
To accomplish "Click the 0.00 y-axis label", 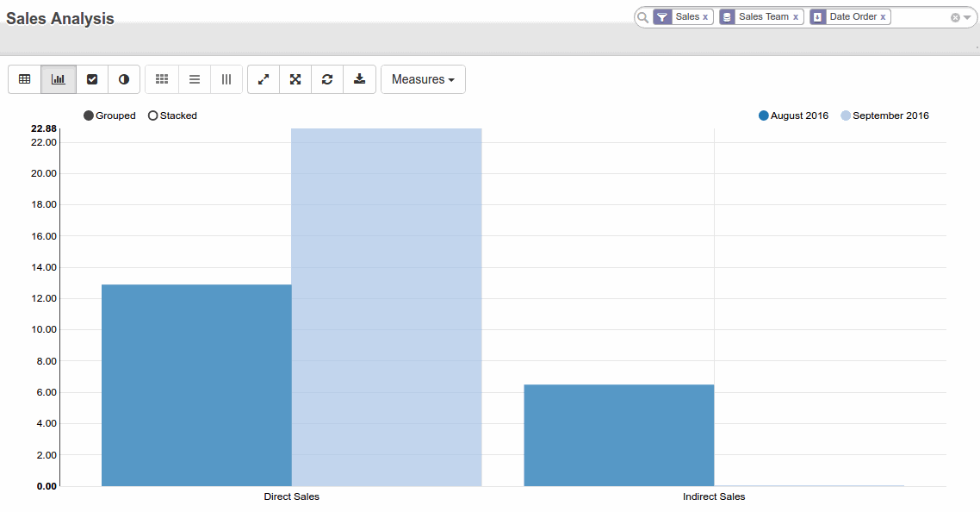I will [x=47, y=486].
